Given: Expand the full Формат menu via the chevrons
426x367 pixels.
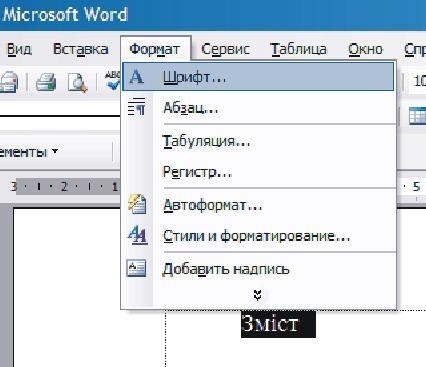Looking at the screenshot, I should [x=258, y=295].
